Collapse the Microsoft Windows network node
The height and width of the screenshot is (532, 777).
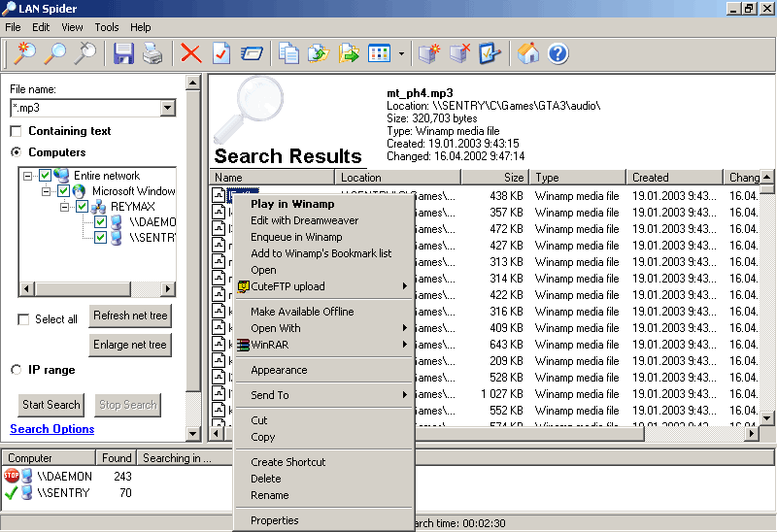point(46,191)
